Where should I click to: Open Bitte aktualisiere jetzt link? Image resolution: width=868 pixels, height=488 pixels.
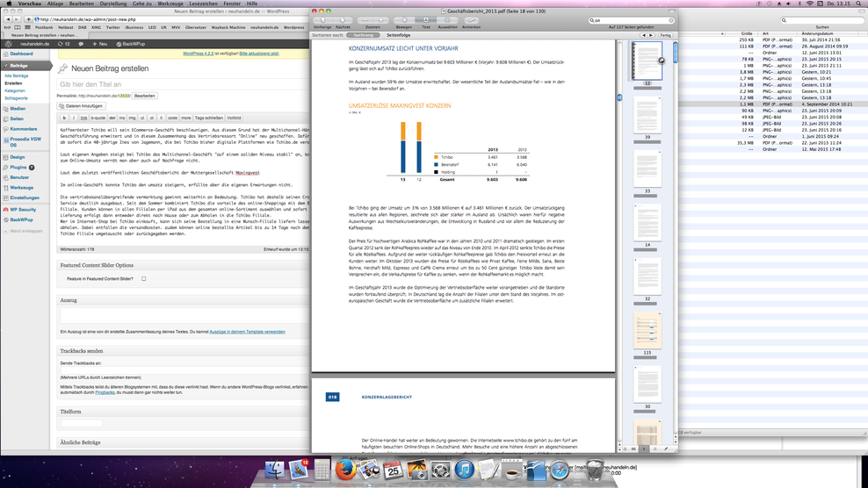pyautogui.click(x=259, y=54)
